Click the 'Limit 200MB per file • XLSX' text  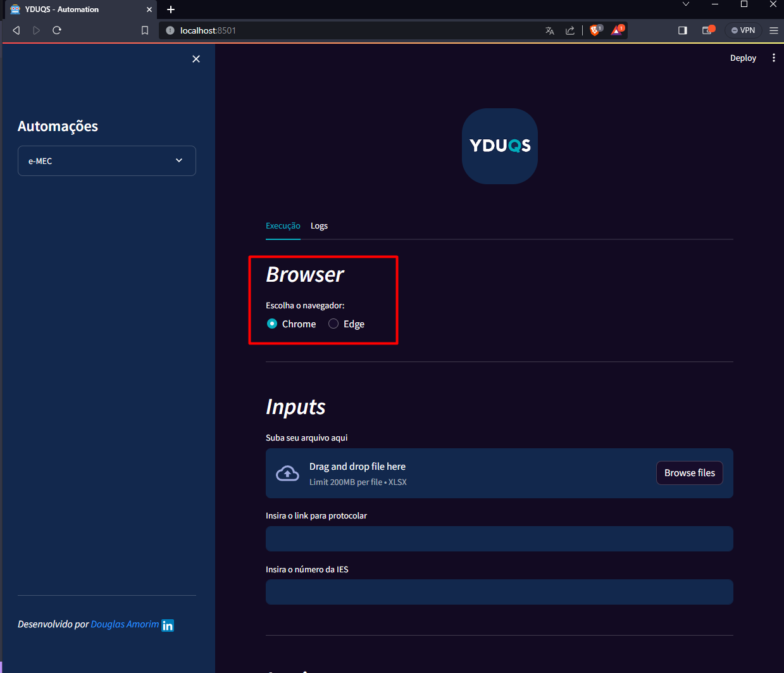[x=358, y=482]
